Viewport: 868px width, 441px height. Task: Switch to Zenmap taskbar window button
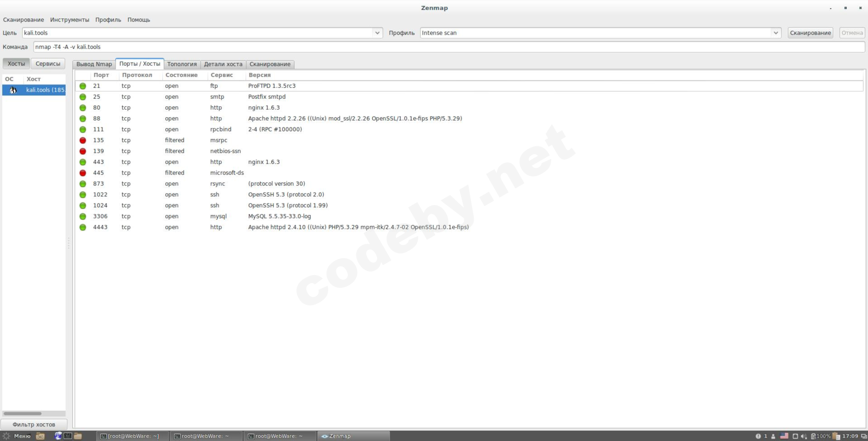(354, 436)
